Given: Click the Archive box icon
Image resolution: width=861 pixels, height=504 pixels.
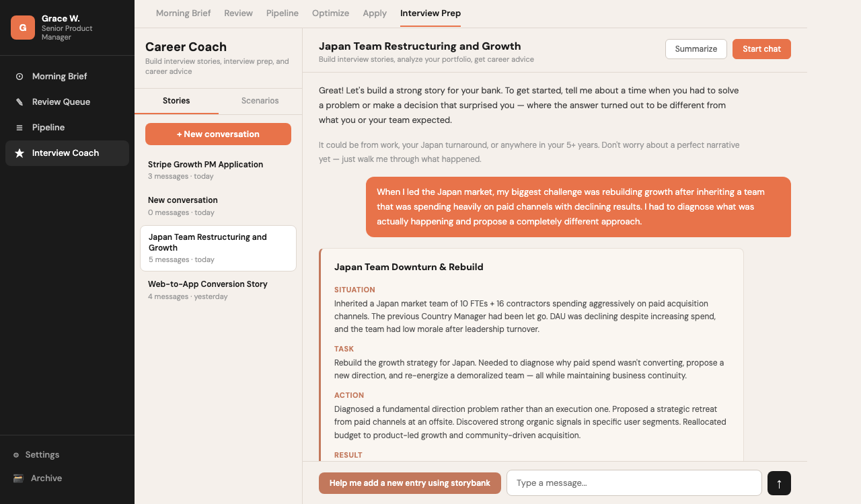Looking at the screenshot, I should (x=18, y=478).
